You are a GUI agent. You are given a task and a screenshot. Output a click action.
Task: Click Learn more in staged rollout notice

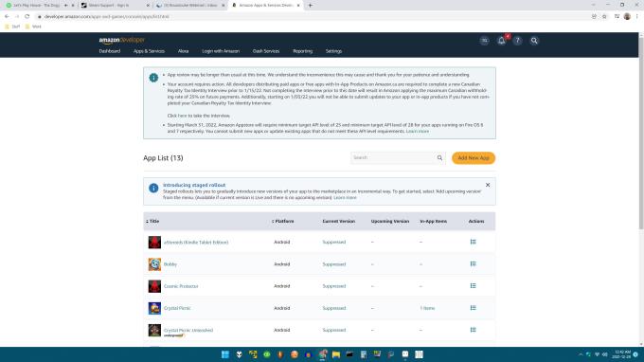[345, 198]
